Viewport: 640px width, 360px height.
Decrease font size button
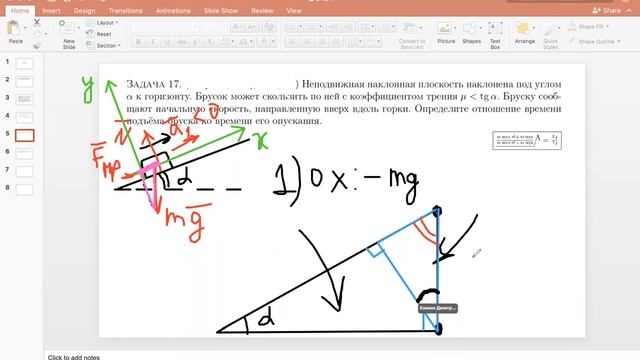point(251,27)
